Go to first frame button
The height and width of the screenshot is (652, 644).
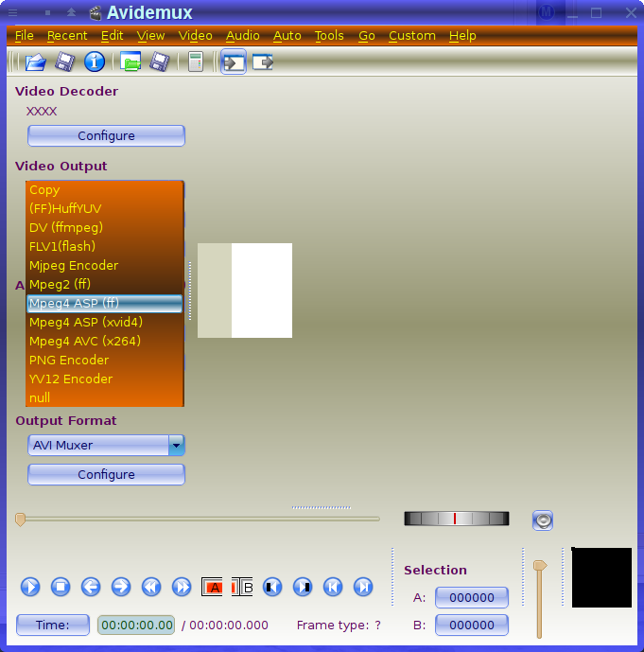point(333,587)
